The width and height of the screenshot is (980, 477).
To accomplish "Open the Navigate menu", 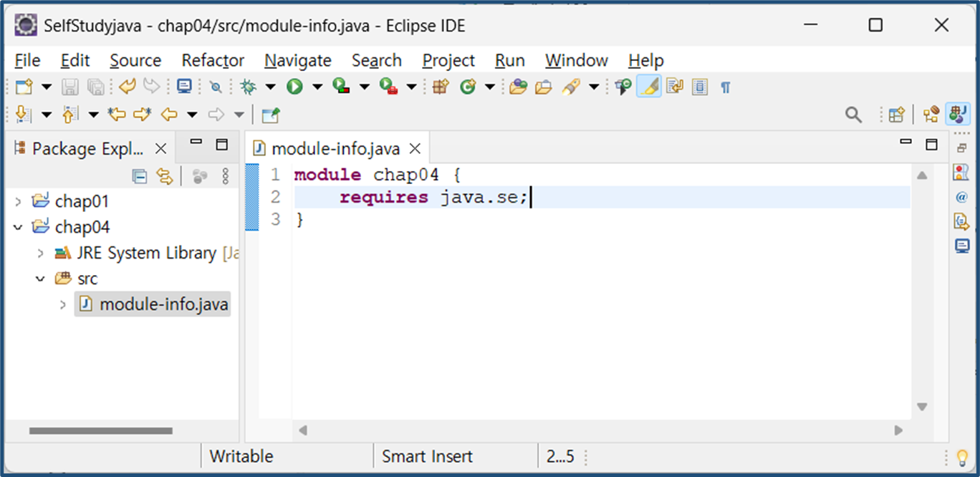I will pos(298,61).
